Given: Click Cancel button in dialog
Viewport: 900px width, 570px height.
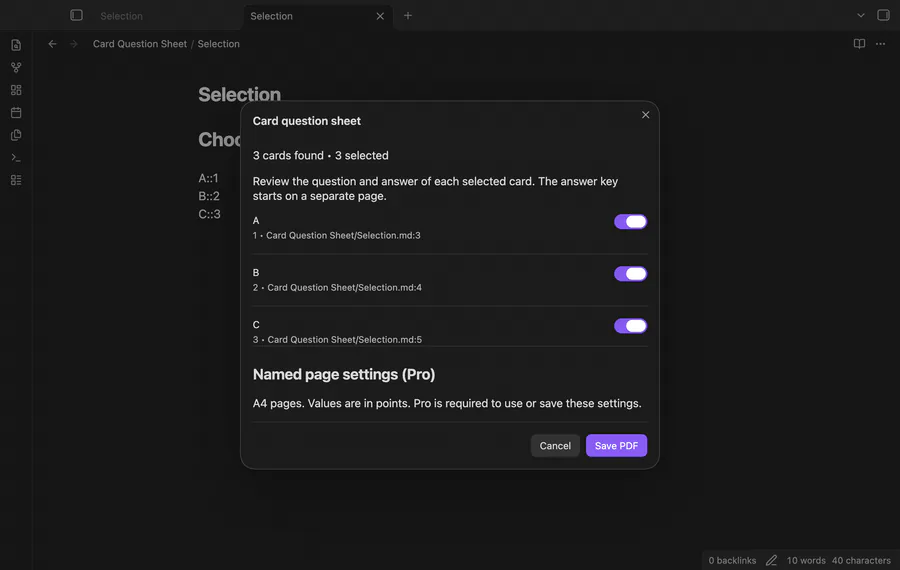Looking at the screenshot, I should [x=555, y=445].
